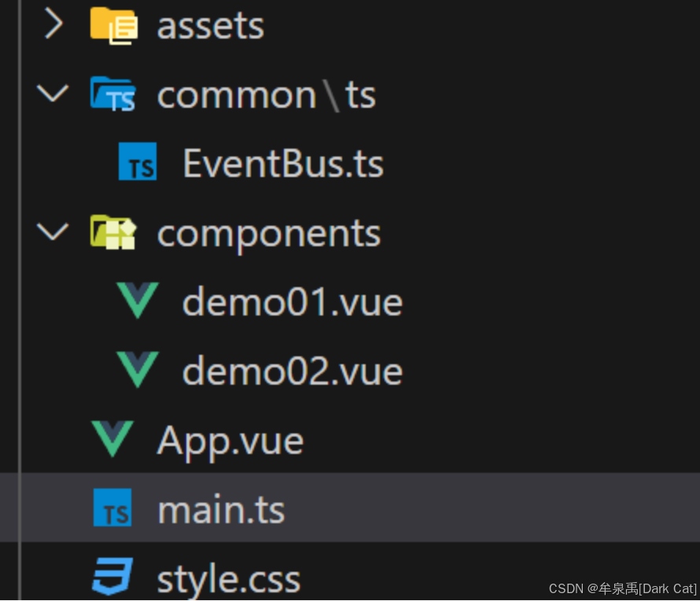The image size is (700, 601).
Task: Collapse the components folder chevron
Action: click(x=53, y=231)
